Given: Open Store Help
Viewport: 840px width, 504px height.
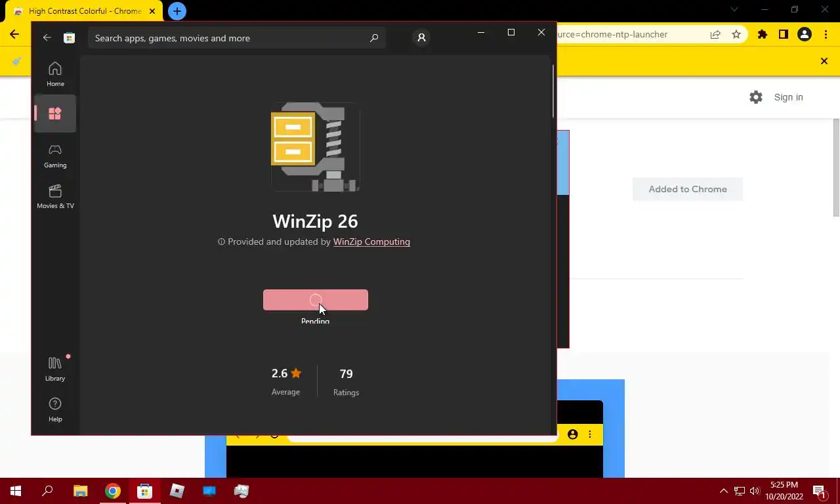Looking at the screenshot, I should pos(55,409).
